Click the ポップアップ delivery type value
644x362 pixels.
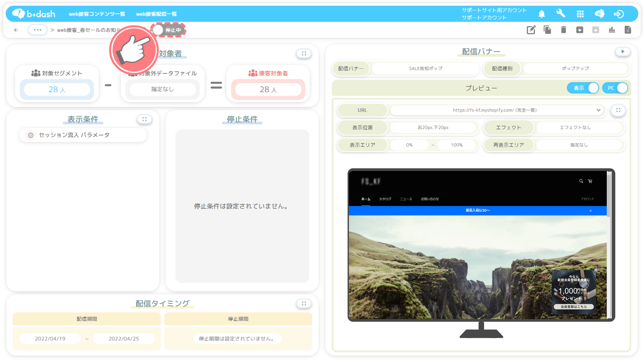coord(575,68)
